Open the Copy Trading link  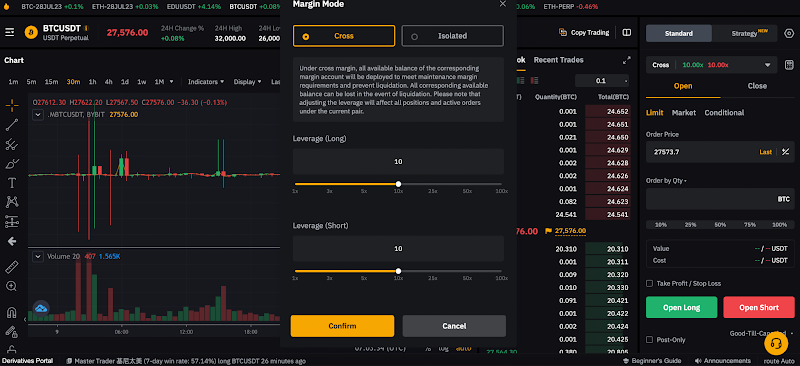(x=590, y=32)
